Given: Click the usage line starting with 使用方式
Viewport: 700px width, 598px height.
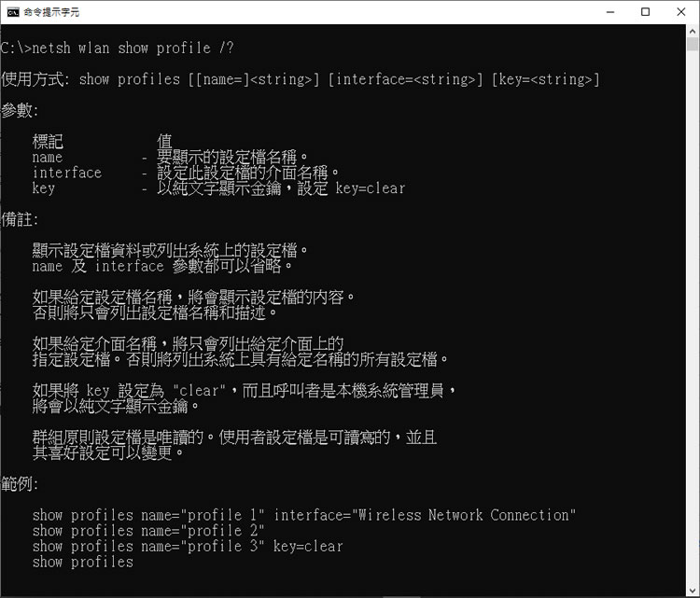Looking at the screenshot, I should [x=300, y=79].
